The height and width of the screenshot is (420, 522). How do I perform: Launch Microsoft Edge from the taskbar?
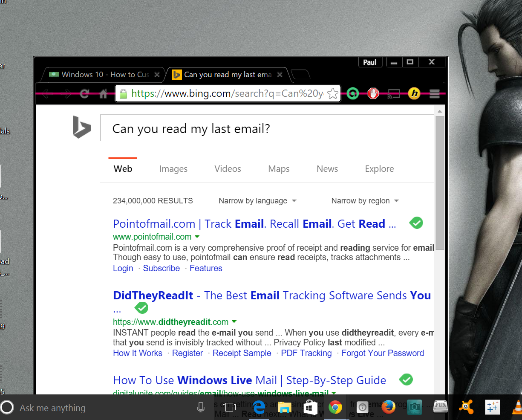click(259, 408)
